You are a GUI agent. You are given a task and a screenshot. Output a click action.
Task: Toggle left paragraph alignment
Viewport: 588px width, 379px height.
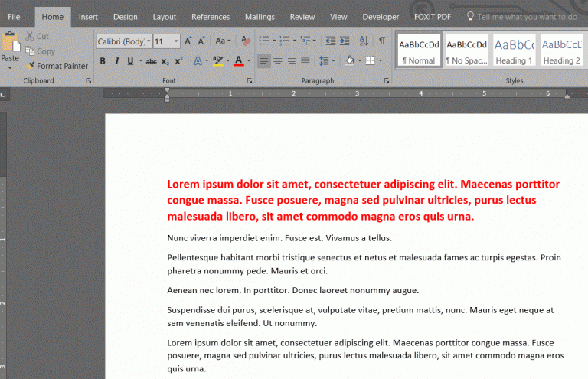pyautogui.click(x=264, y=60)
